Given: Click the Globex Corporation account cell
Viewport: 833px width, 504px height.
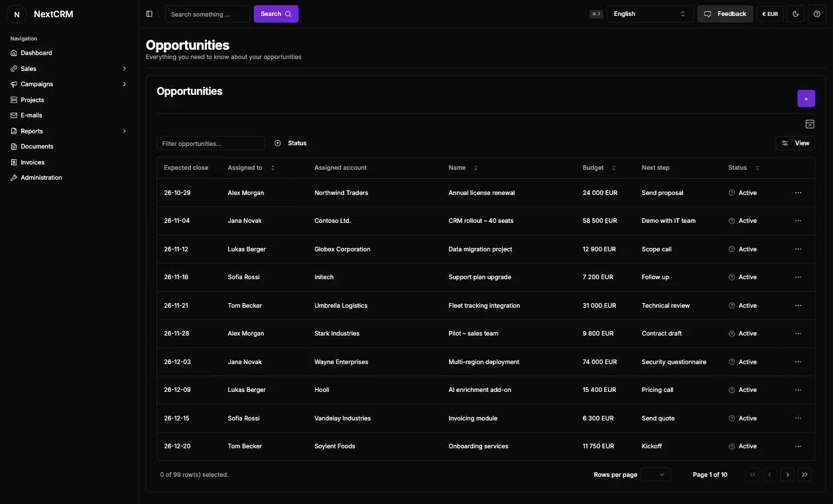Looking at the screenshot, I should coord(342,249).
